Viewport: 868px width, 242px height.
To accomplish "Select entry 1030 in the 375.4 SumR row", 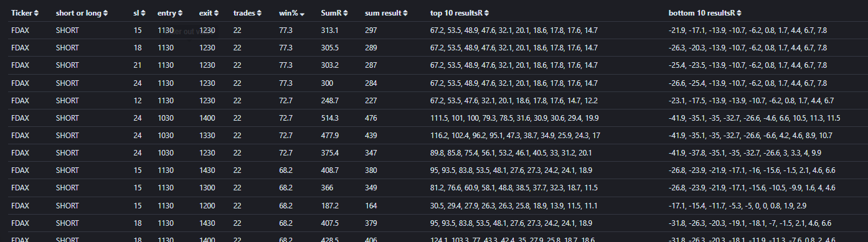I will click(x=165, y=152).
